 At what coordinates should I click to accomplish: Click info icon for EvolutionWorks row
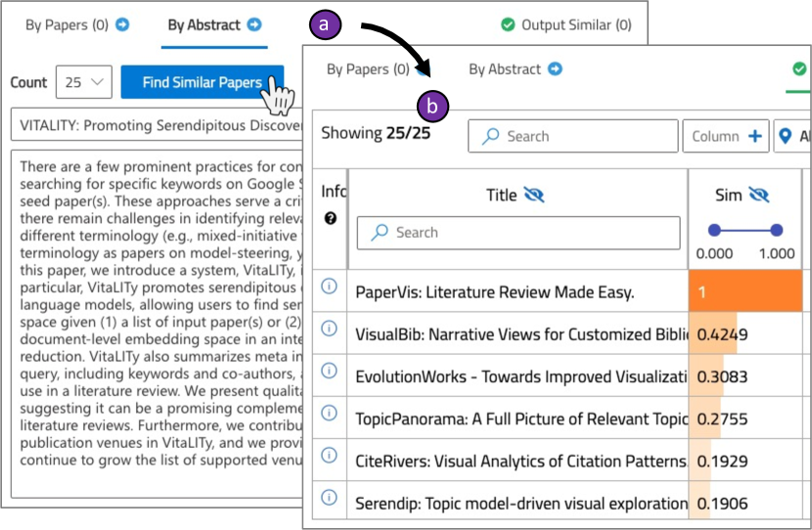(x=329, y=371)
